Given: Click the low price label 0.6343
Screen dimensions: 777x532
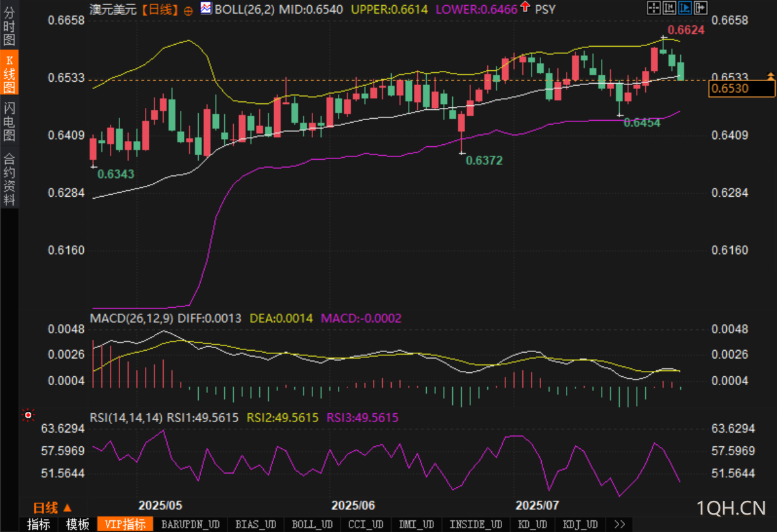Looking at the screenshot, I should [x=116, y=174].
